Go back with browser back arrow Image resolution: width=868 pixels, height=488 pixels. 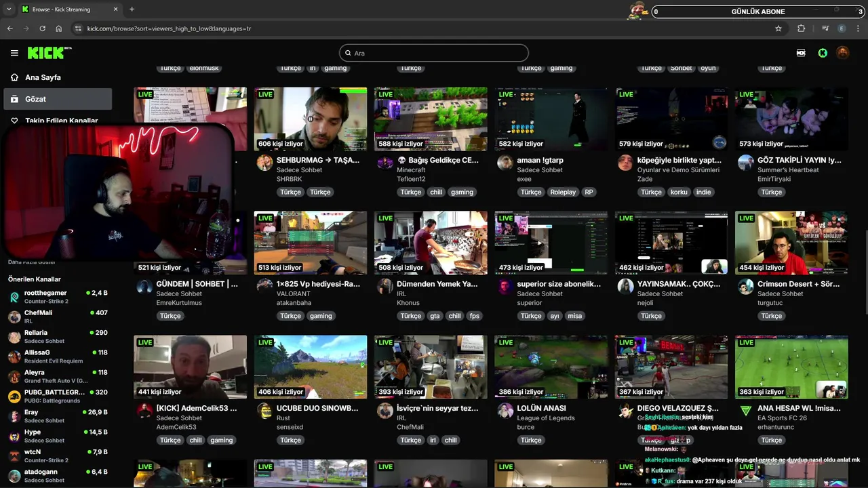tap(9, 28)
